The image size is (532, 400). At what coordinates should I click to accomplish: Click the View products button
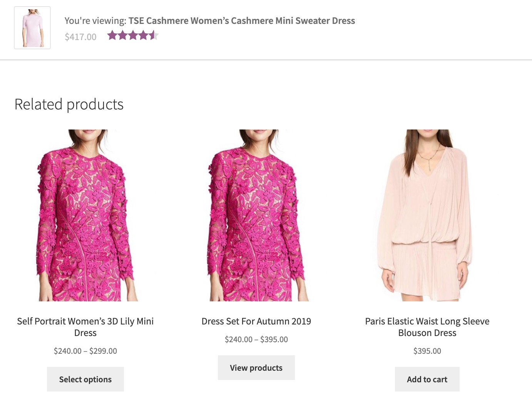[256, 368]
